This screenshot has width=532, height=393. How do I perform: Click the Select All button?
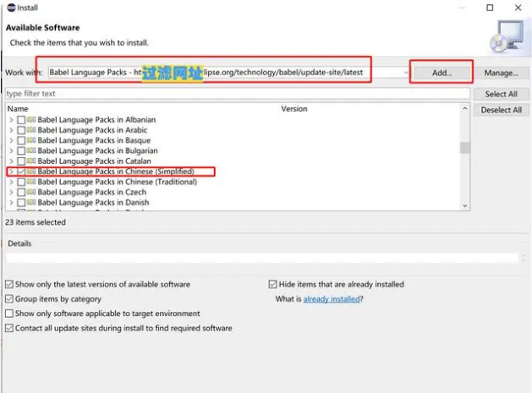point(501,94)
